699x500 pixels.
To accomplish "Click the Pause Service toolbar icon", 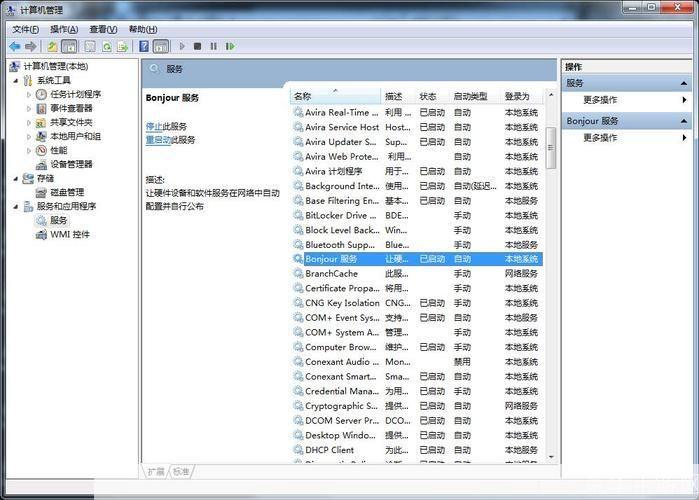I will (x=214, y=46).
